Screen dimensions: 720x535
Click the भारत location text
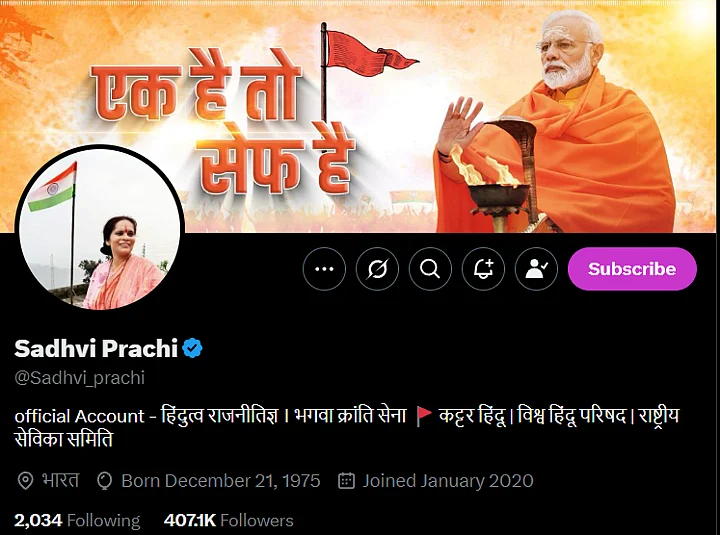coord(61,480)
